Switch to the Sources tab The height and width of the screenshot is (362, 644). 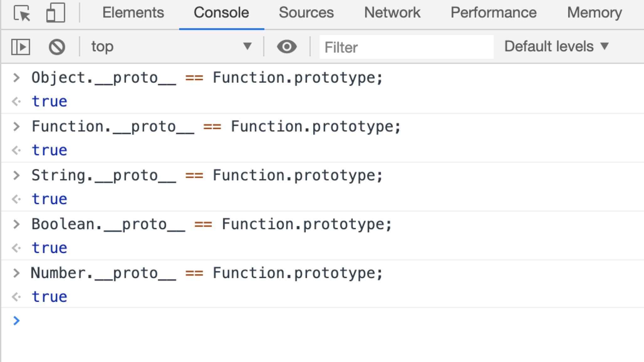click(306, 13)
